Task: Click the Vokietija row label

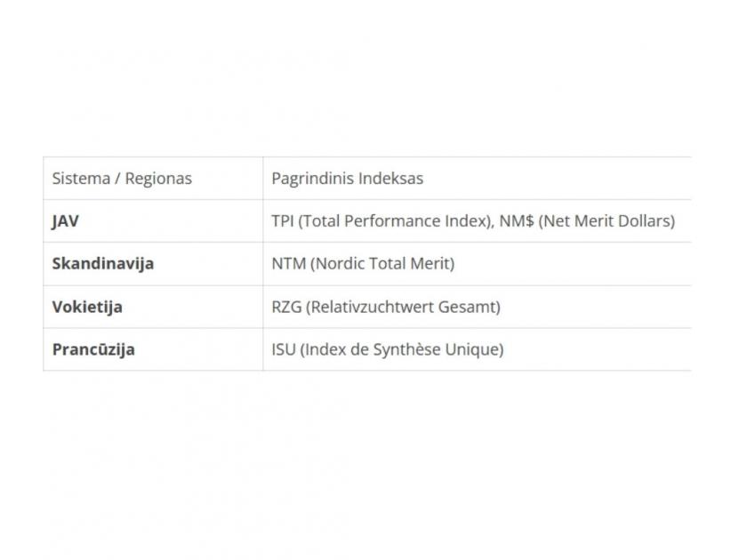Action: (x=87, y=307)
